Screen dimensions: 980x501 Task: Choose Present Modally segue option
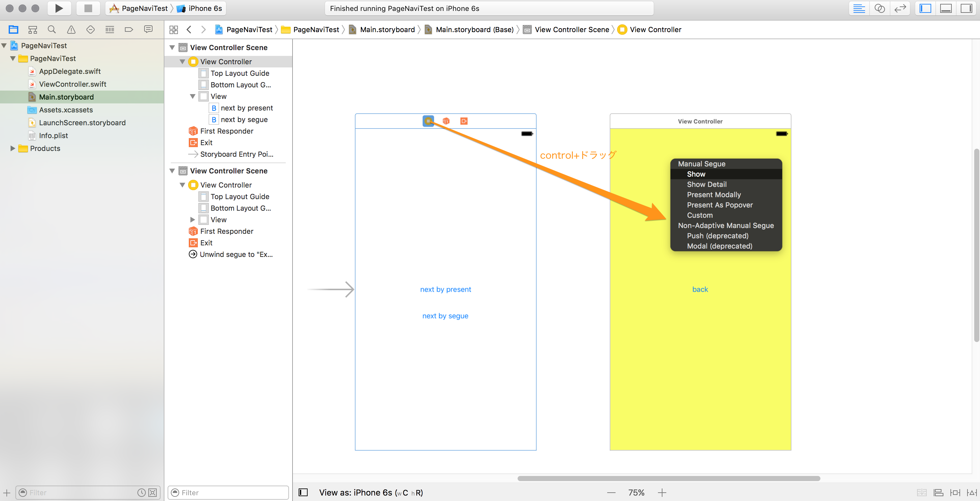tap(726, 195)
